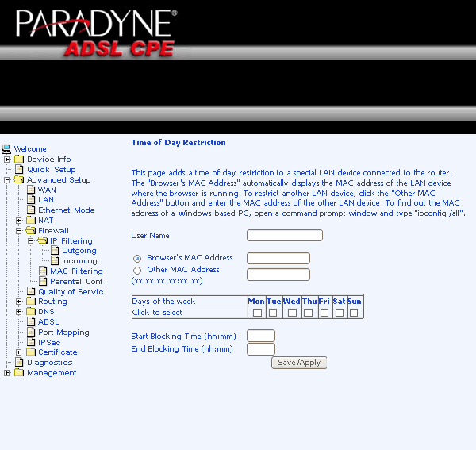Expand the DNS tree node
The width and height of the screenshot is (476, 450).
19,312
